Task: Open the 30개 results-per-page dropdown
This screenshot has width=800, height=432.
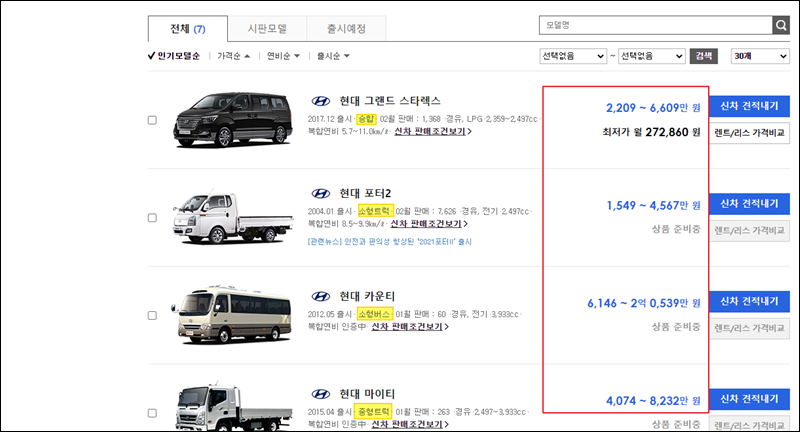Action: (x=760, y=56)
